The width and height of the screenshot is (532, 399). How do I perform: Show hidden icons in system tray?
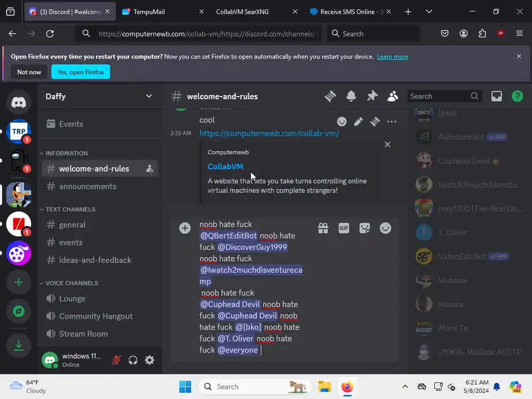click(405, 387)
